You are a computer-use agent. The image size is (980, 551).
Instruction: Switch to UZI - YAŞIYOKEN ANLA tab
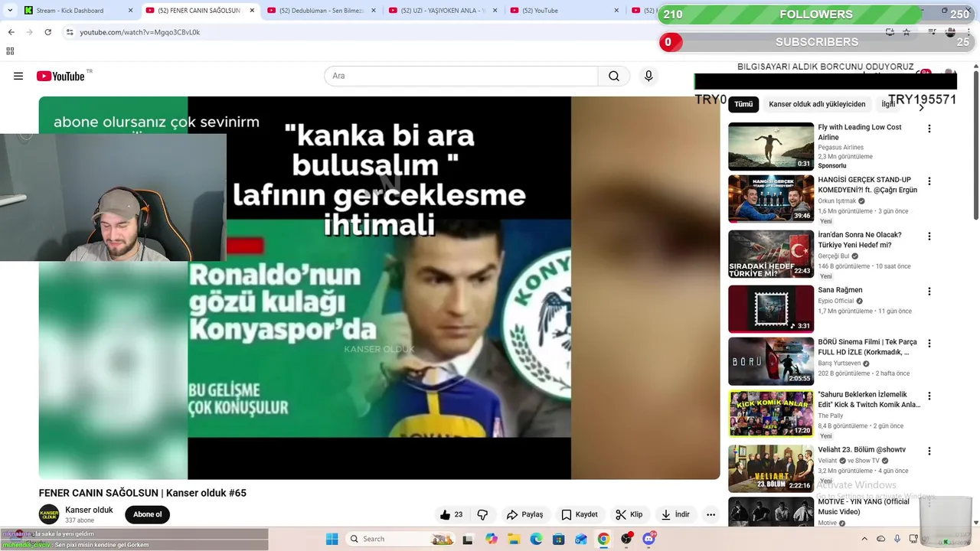click(444, 11)
